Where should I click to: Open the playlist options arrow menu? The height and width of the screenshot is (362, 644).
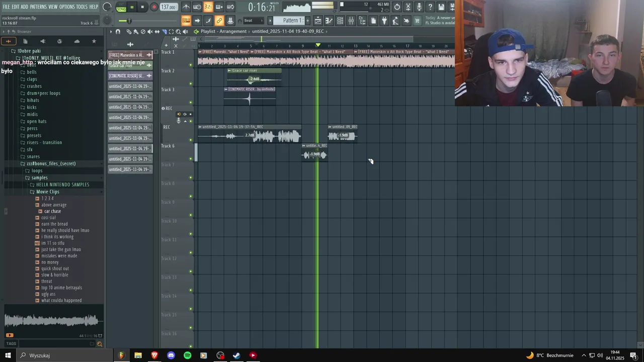[x=111, y=31]
